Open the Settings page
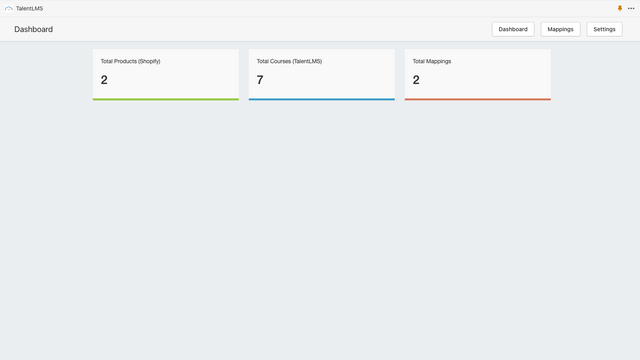 pyautogui.click(x=604, y=29)
